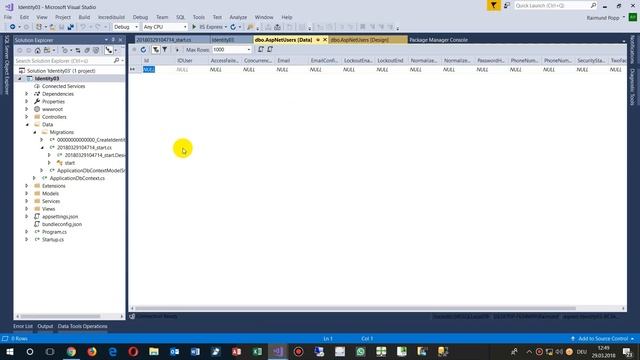Pin the Solution Explorer panel
The height and width of the screenshot is (360, 640).
[x=113, y=40]
